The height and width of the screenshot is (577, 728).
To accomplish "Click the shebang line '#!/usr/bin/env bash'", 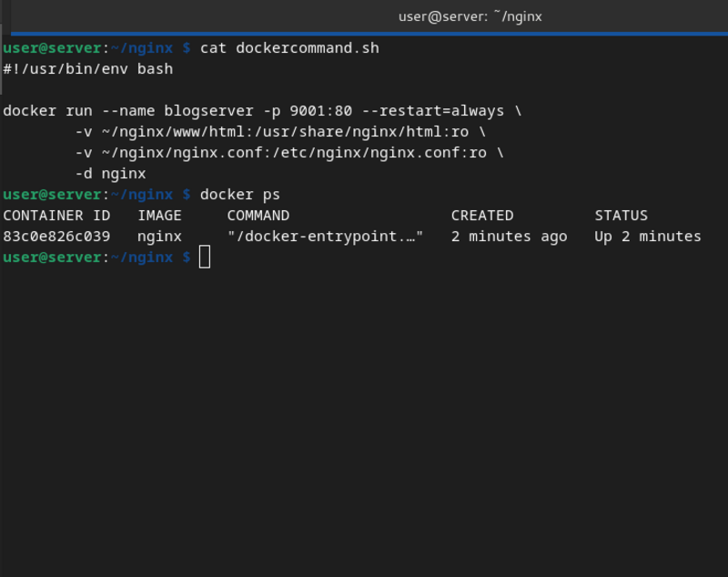I will pos(87,68).
